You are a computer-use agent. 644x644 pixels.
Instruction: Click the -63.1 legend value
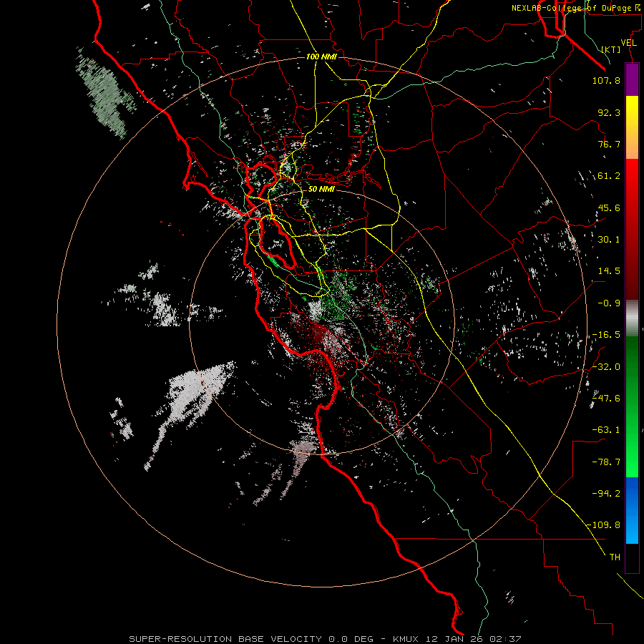pyautogui.click(x=606, y=430)
